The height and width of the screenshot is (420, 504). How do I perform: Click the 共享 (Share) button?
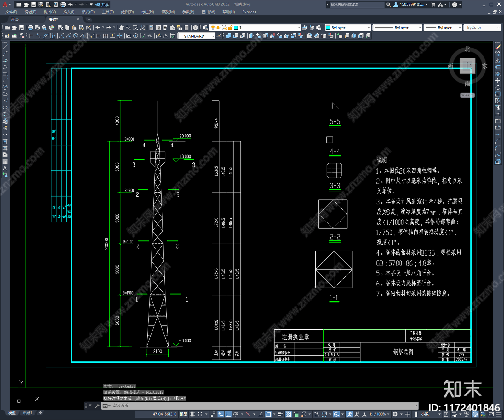coord(102,4)
